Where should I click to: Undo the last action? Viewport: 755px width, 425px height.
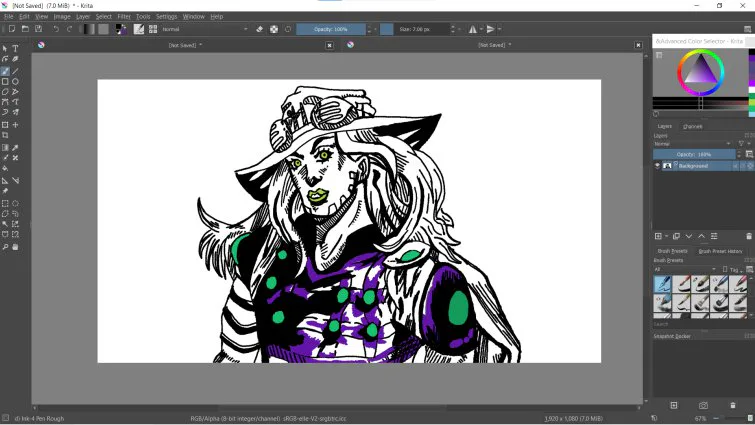56,29
